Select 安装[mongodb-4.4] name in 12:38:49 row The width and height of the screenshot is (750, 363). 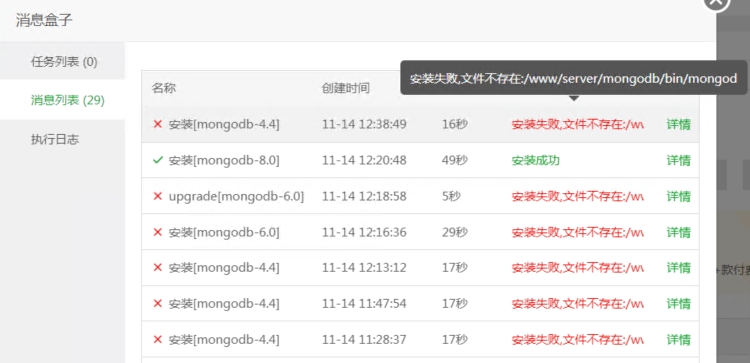(x=224, y=124)
